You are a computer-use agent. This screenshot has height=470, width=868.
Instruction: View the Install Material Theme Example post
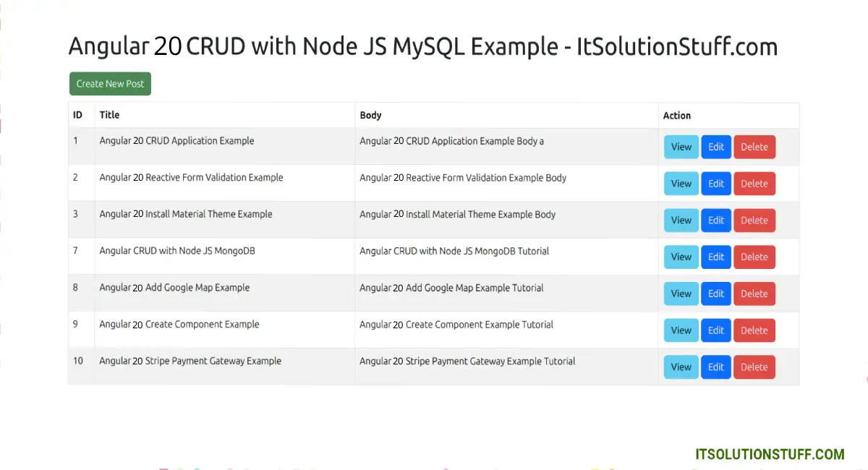[681, 221]
